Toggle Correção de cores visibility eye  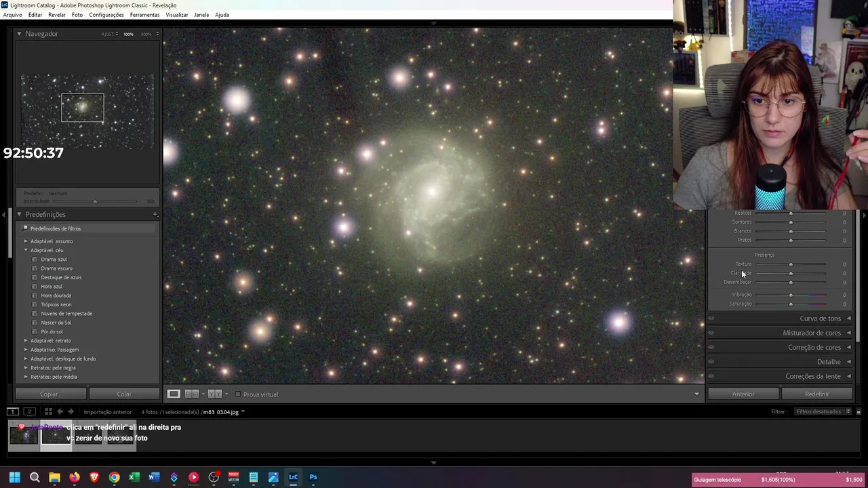click(x=711, y=347)
